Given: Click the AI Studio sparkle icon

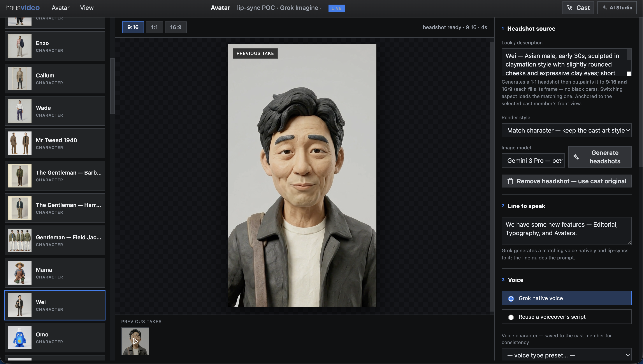Looking at the screenshot, I should click(604, 7).
